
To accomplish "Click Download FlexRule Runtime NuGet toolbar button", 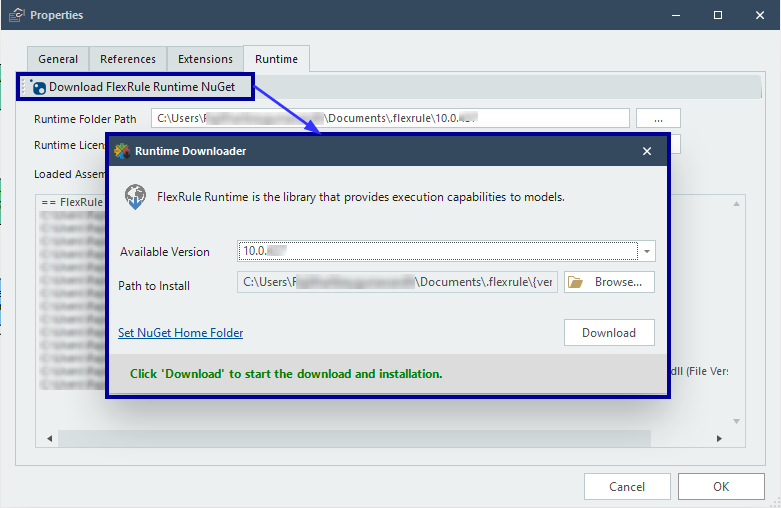I will 134,87.
